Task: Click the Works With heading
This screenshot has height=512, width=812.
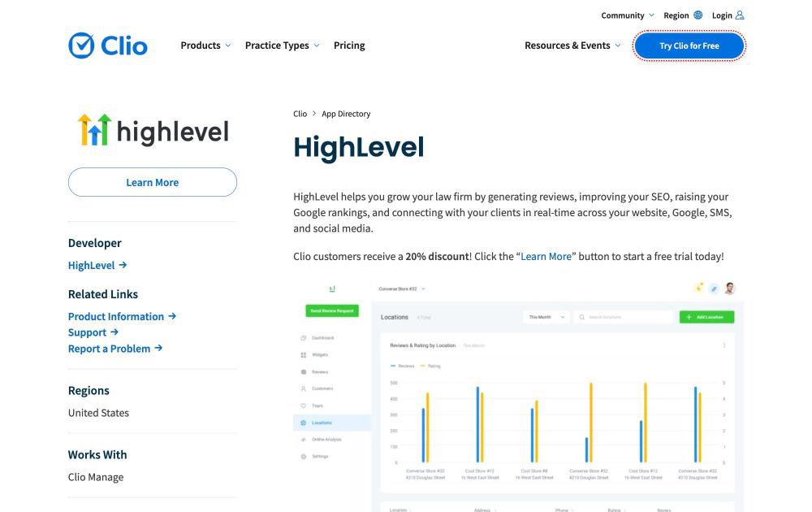Action: click(x=97, y=454)
